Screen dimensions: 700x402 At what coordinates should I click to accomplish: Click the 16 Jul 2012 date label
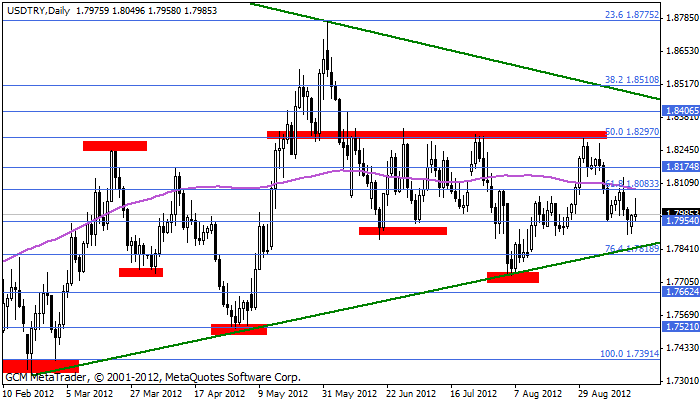(474, 394)
